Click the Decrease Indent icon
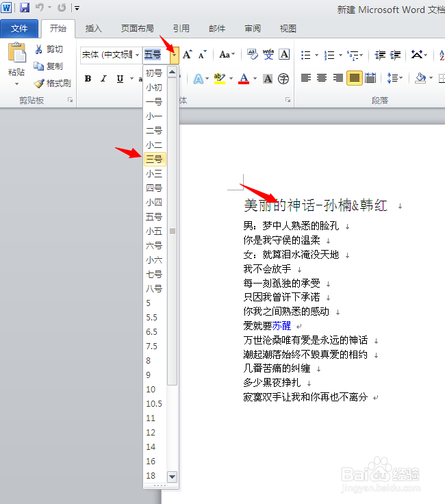 point(380,55)
